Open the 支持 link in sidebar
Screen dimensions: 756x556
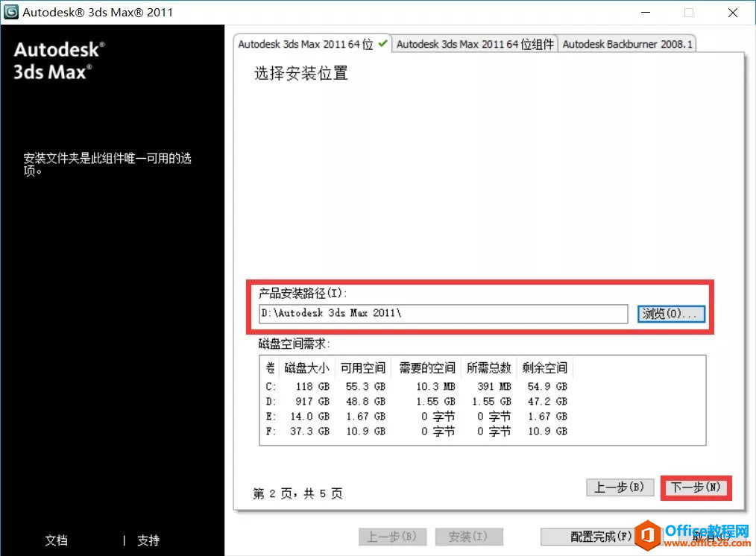pos(148,540)
